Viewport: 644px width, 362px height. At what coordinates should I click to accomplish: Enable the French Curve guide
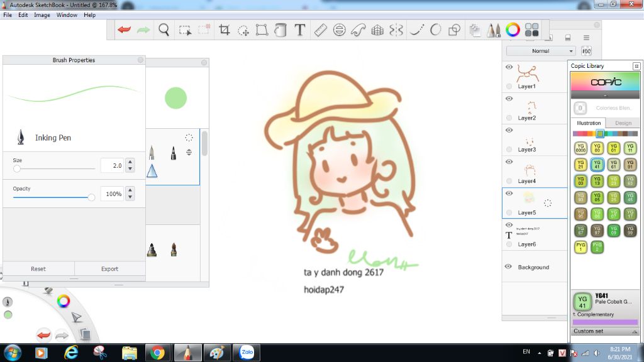[358, 30]
